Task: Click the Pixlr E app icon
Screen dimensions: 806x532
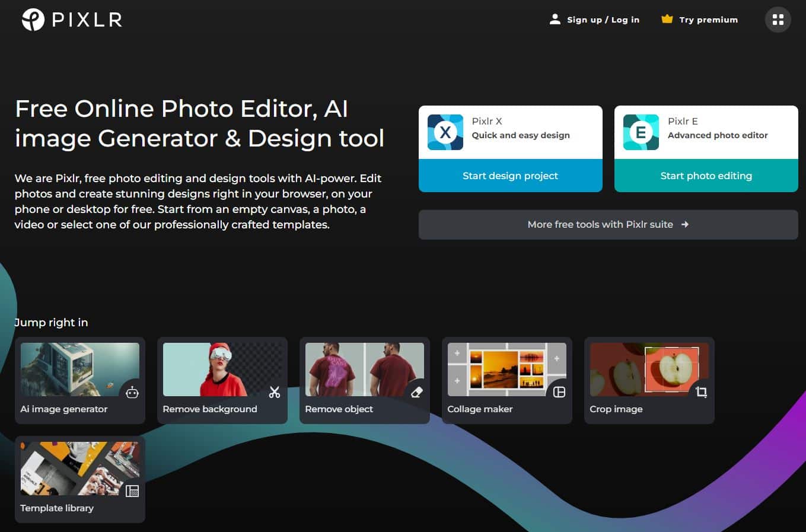Action: [641, 132]
